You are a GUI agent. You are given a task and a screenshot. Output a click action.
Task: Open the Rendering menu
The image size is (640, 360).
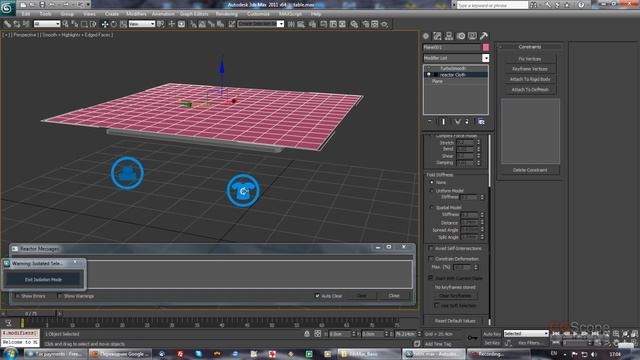(x=227, y=13)
